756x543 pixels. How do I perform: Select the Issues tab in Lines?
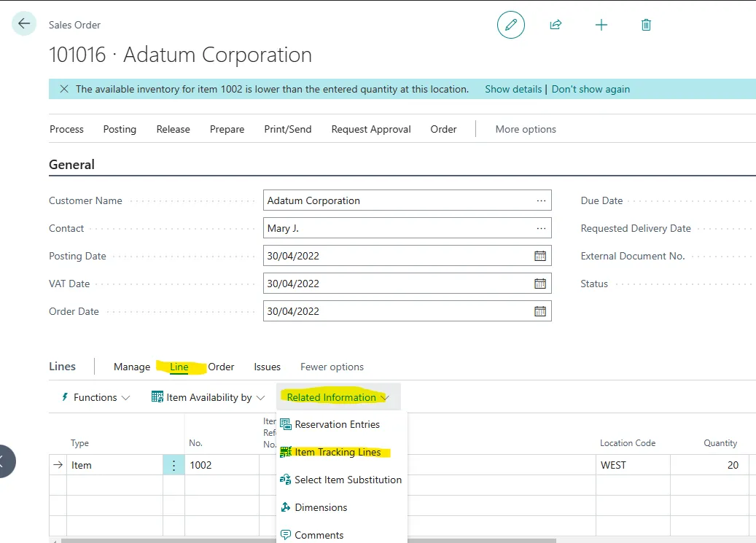[267, 367]
